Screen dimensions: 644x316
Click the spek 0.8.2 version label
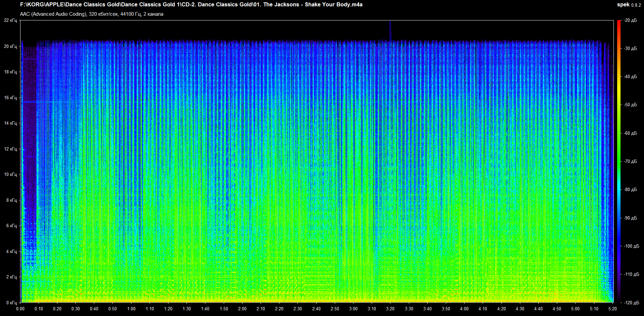[629, 5]
